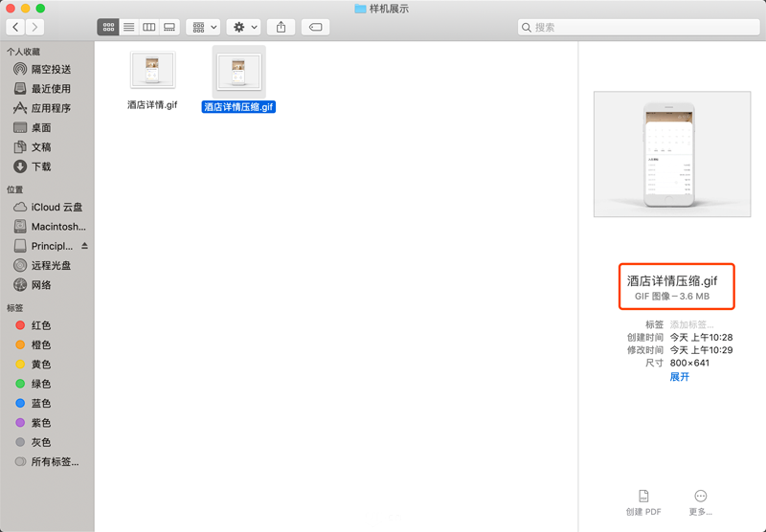Click the 创建 PDF quick action
Image resolution: width=766 pixels, height=532 pixels.
click(x=643, y=502)
